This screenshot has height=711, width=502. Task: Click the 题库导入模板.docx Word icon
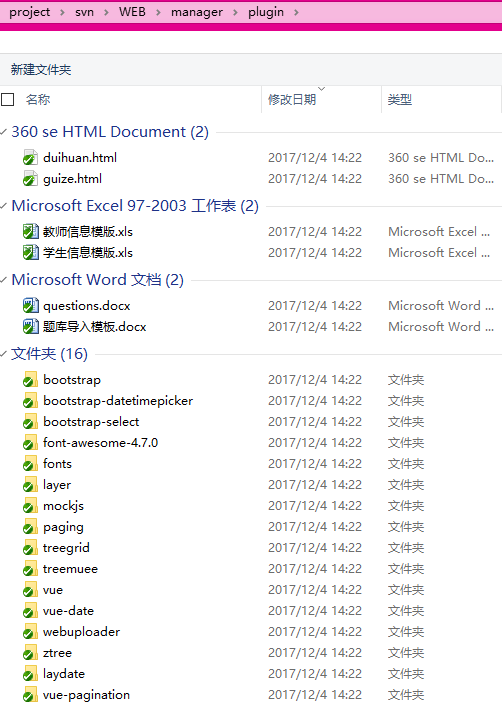tap(30, 326)
